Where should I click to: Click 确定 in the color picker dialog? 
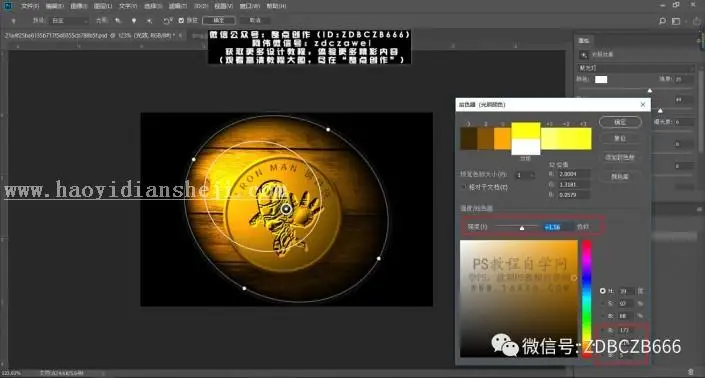(620, 122)
